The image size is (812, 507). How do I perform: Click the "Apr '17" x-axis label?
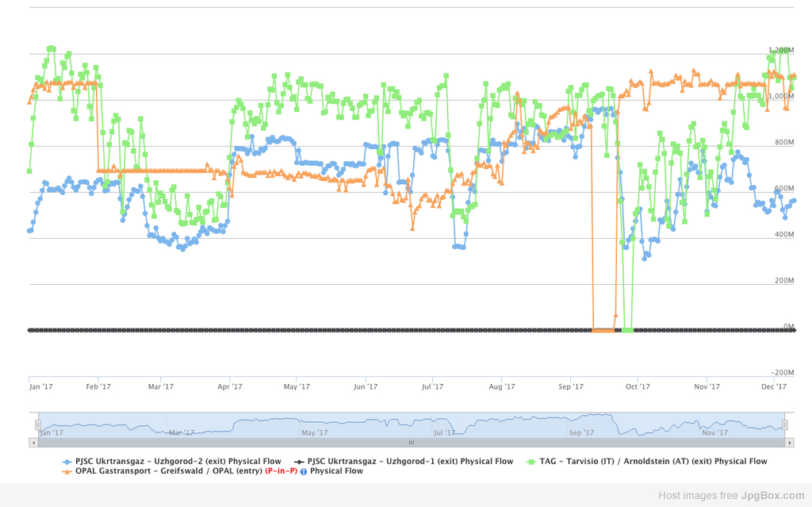(x=230, y=386)
